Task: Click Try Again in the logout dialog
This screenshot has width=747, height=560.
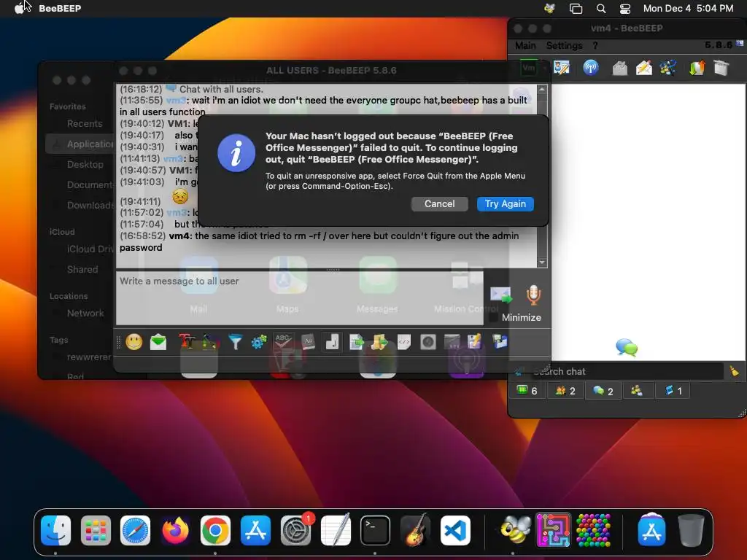Action: coord(505,204)
